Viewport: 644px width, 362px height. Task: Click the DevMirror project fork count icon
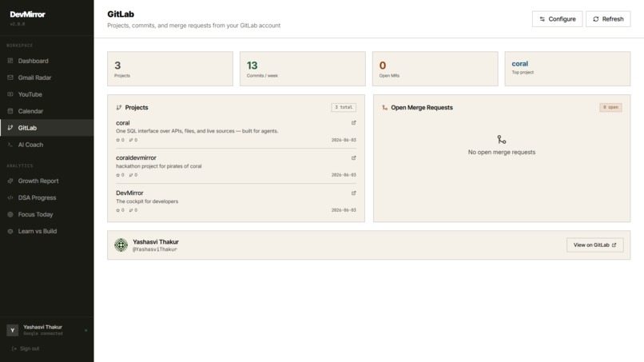pyautogui.click(x=131, y=210)
